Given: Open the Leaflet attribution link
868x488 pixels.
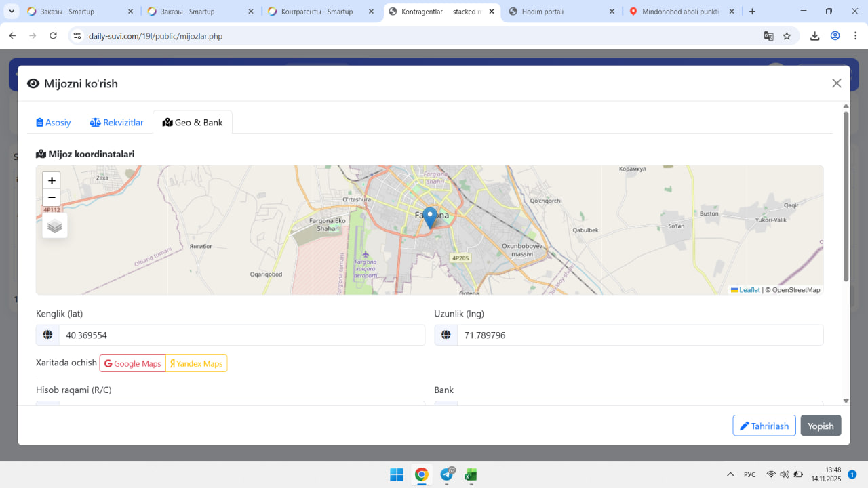Looking at the screenshot, I should coord(749,290).
